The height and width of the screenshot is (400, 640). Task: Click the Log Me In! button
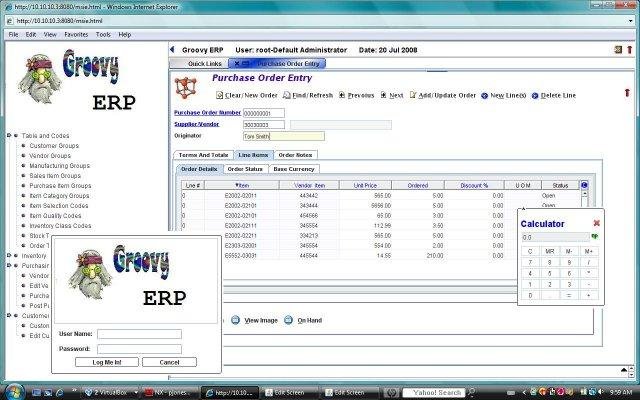click(107, 362)
